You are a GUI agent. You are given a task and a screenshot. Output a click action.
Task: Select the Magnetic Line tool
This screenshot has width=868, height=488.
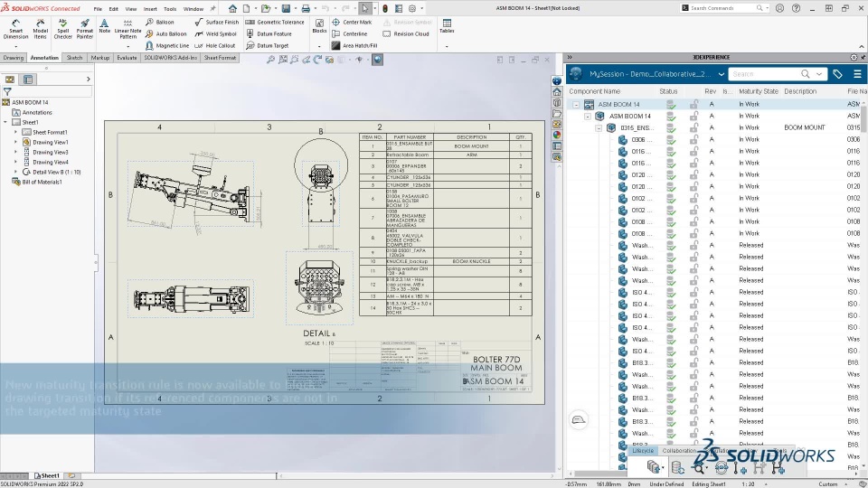tap(167, 46)
